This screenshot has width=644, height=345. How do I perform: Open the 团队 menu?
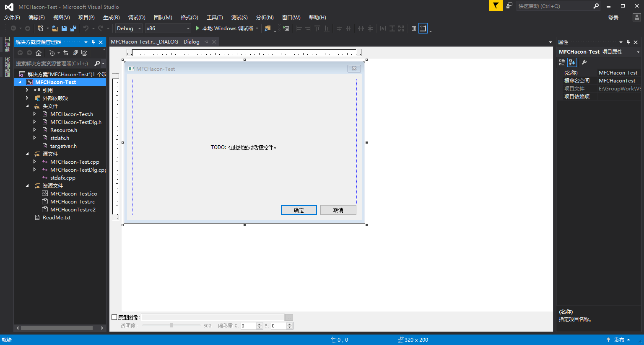pyautogui.click(x=162, y=17)
